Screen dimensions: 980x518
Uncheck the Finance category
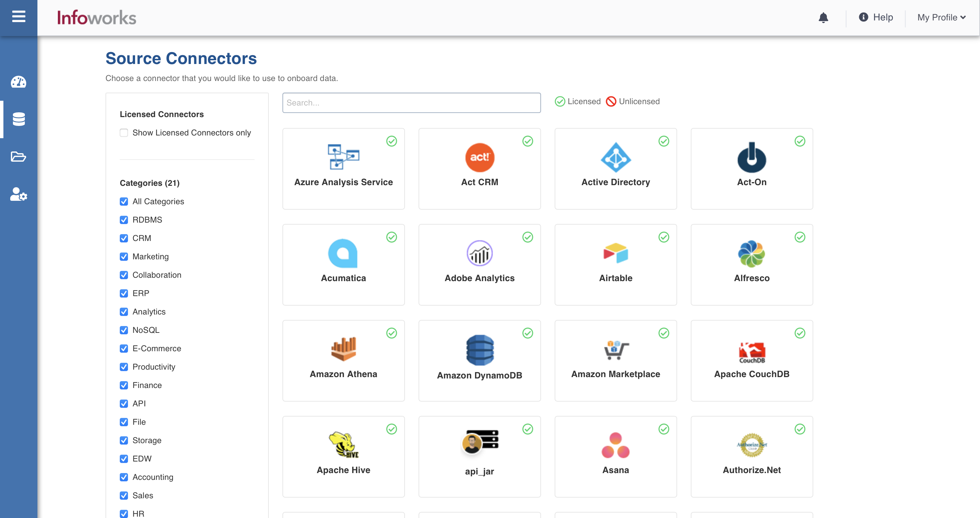[124, 385]
